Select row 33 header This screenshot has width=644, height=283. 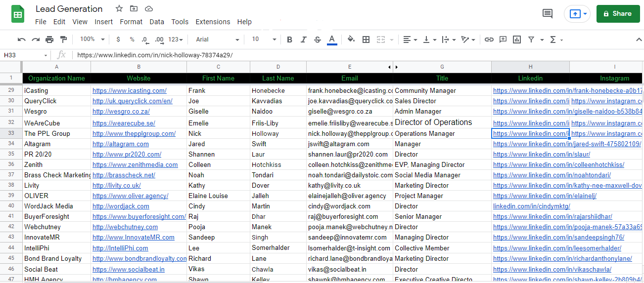pos(11,133)
